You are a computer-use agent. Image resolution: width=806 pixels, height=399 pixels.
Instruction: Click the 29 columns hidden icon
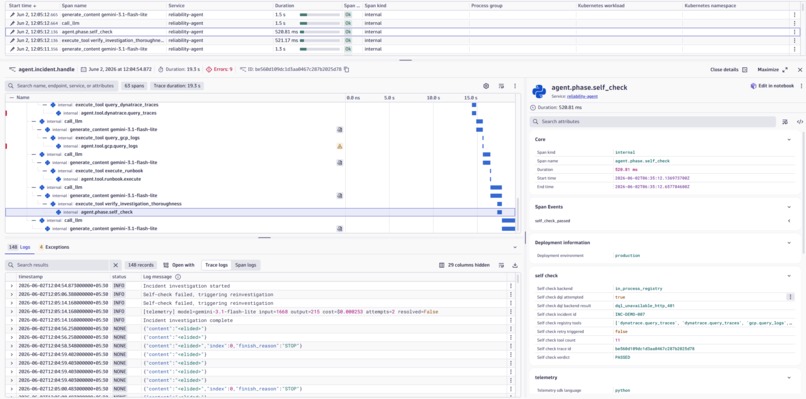click(442, 265)
